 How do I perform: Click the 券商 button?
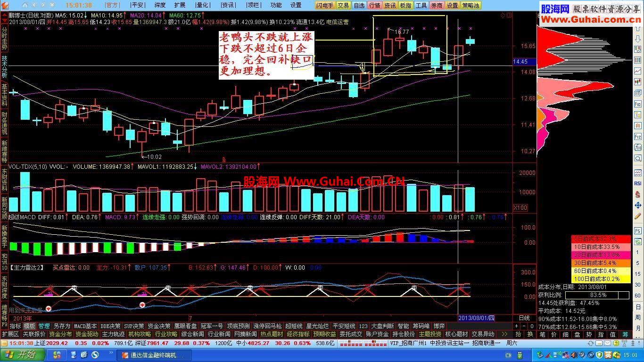pos(437,5)
